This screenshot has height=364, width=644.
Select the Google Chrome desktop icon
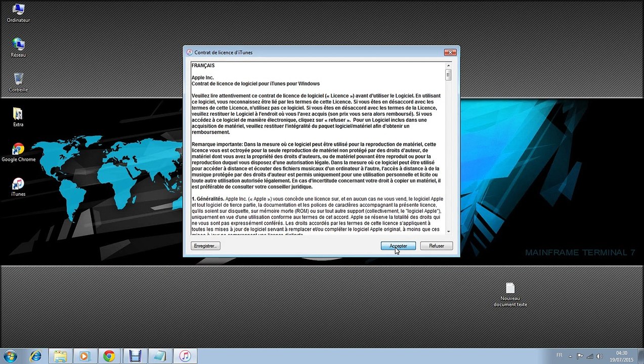[x=18, y=152]
